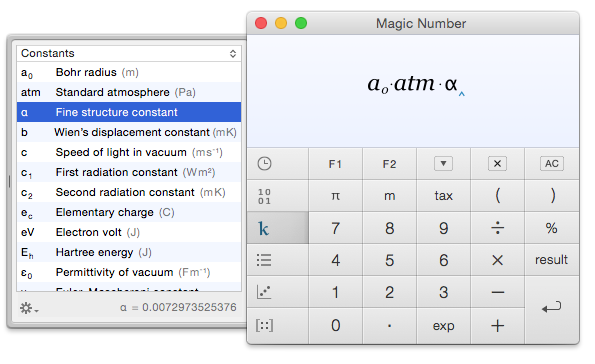Screen dimensions: 595x364
Task: Select Hartree energy constant
Action: coord(129,252)
